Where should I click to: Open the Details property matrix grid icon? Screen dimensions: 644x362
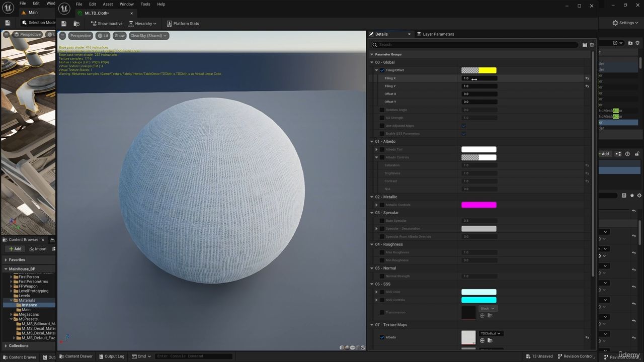[x=585, y=45]
